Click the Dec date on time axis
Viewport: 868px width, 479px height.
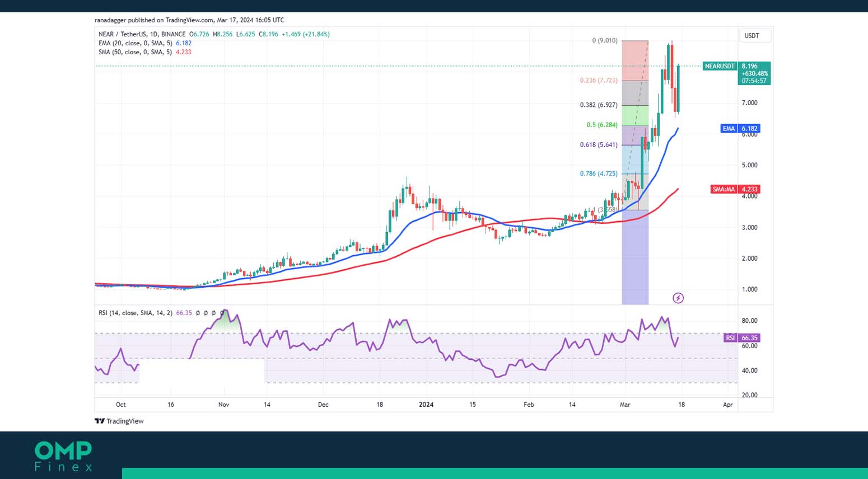click(x=323, y=405)
